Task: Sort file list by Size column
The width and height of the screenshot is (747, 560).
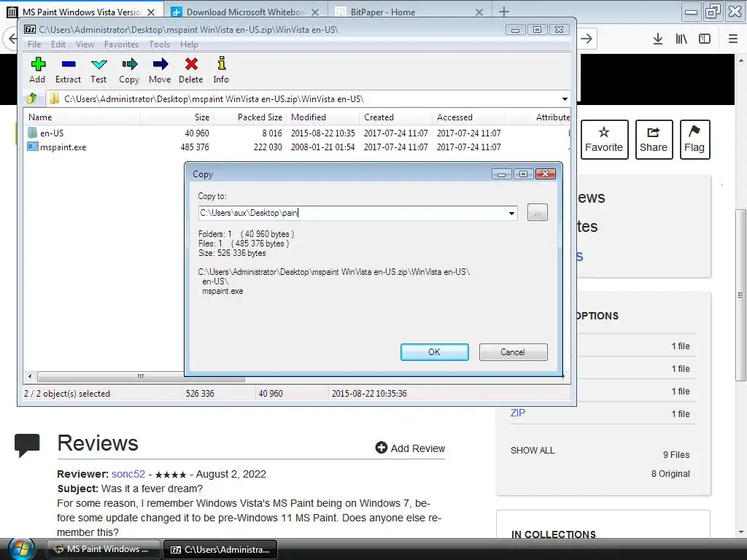Action: pos(177,117)
